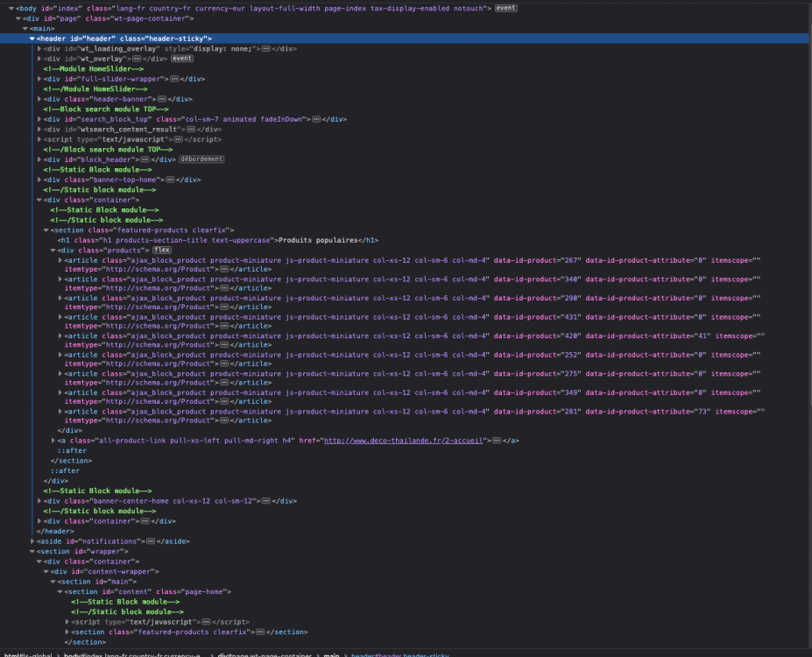
Task: Click ellipsis icon in full-slider-wrapper div
Action: [174, 79]
